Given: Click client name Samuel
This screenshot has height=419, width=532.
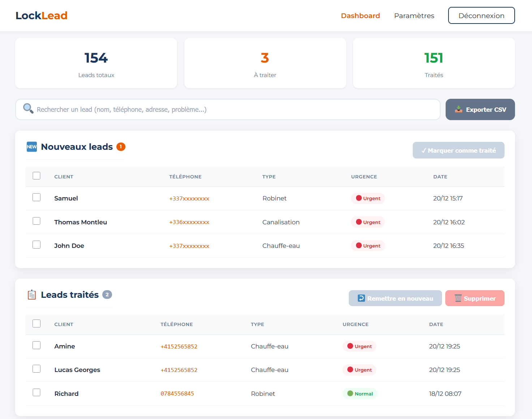Looking at the screenshot, I should 66,198.
